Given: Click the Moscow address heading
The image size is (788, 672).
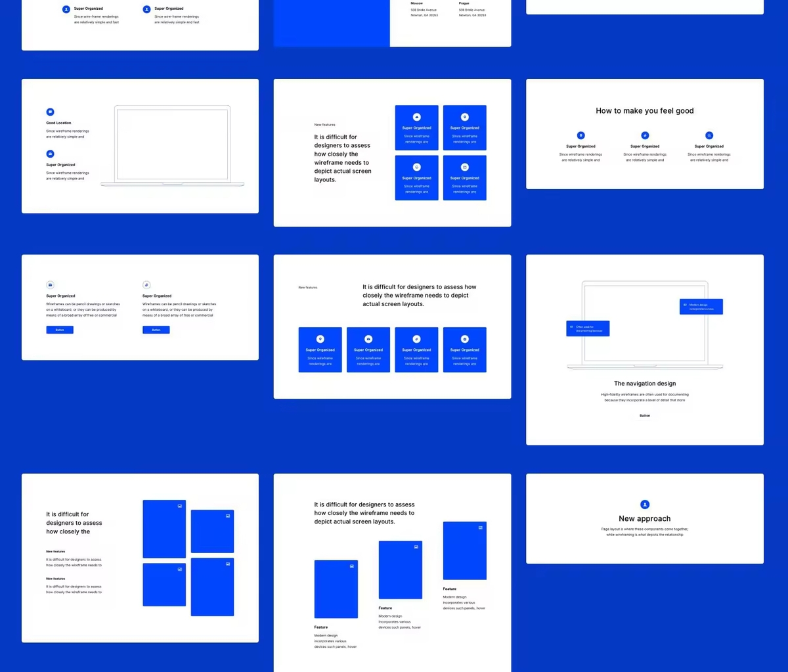Looking at the screenshot, I should click(417, 3).
